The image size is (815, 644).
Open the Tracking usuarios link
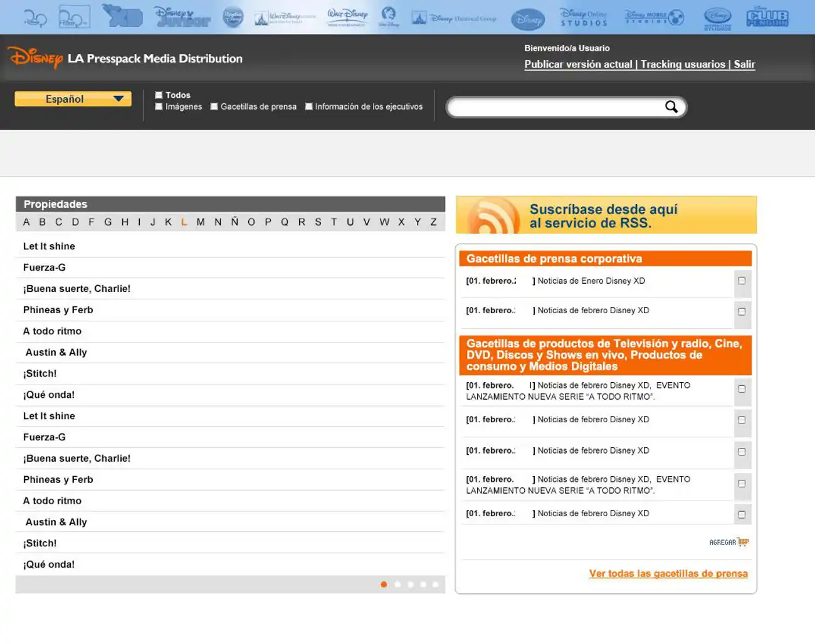click(x=683, y=65)
